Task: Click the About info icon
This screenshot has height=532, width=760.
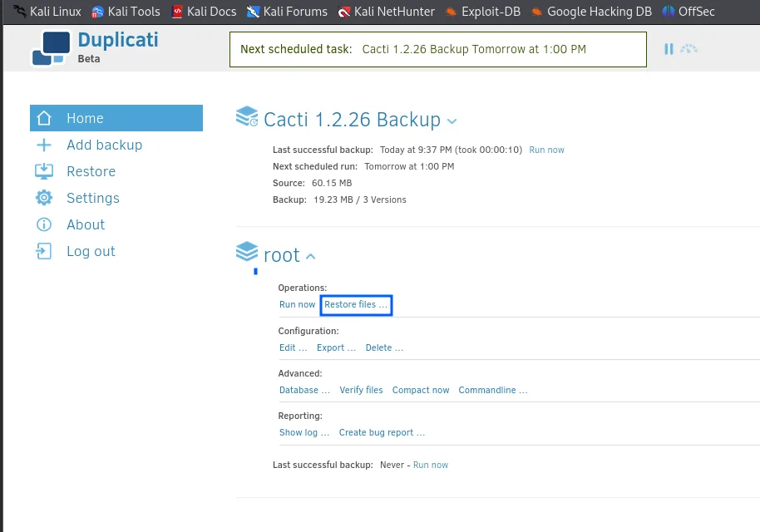Action: 44,224
